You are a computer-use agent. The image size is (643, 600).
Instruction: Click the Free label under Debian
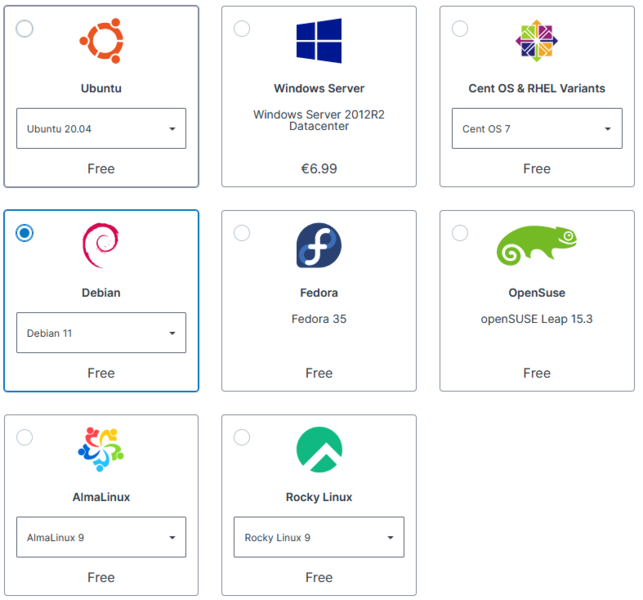click(101, 373)
